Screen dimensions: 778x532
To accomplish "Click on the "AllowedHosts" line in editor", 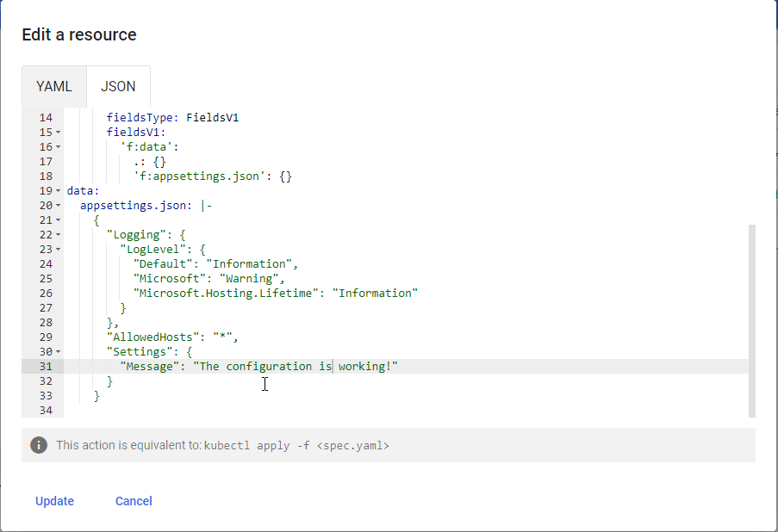I will pos(171,337).
